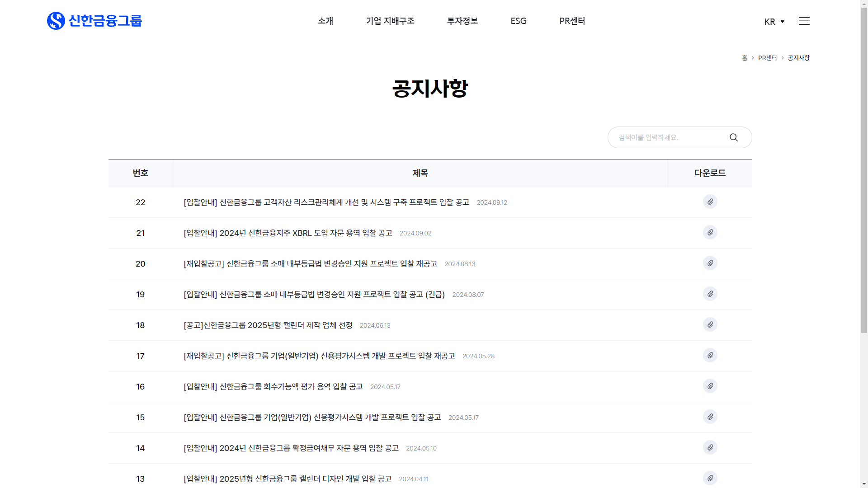Open 캘린더 디자인 개발 입찰 notice
The height and width of the screenshot is (488, 868).
[288, 479]
